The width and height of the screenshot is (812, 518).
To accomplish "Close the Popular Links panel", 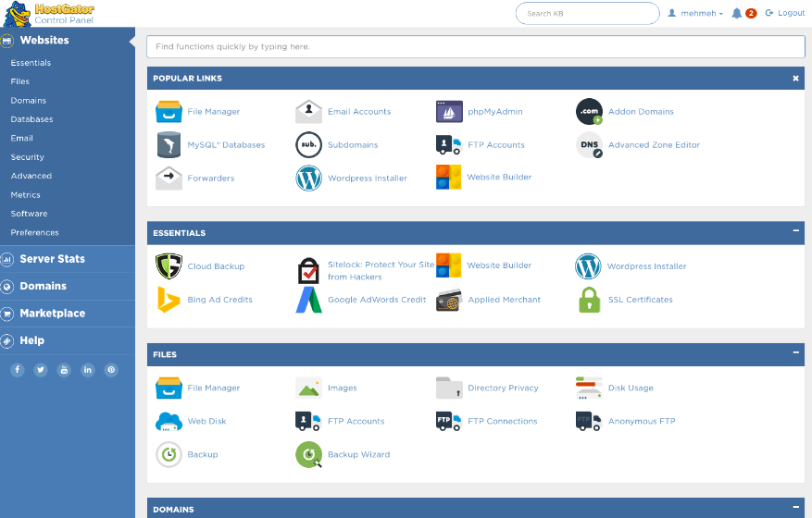I will 796,78.
